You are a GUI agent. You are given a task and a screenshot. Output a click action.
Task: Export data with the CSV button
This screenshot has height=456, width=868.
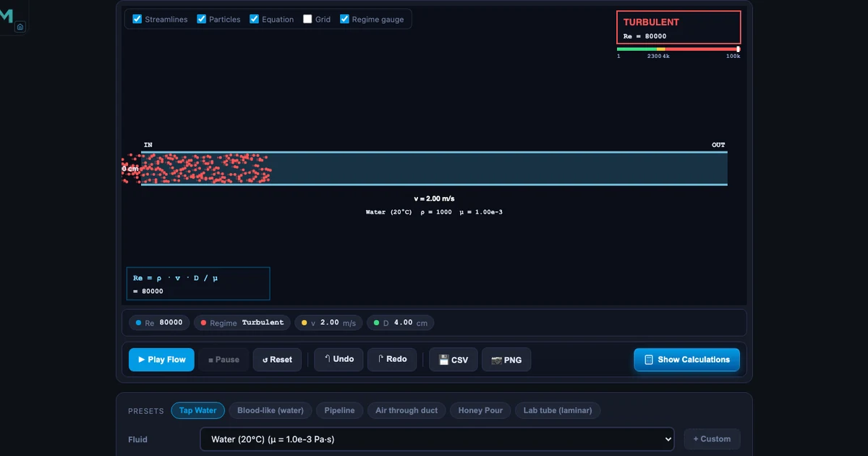click(454, 360)
